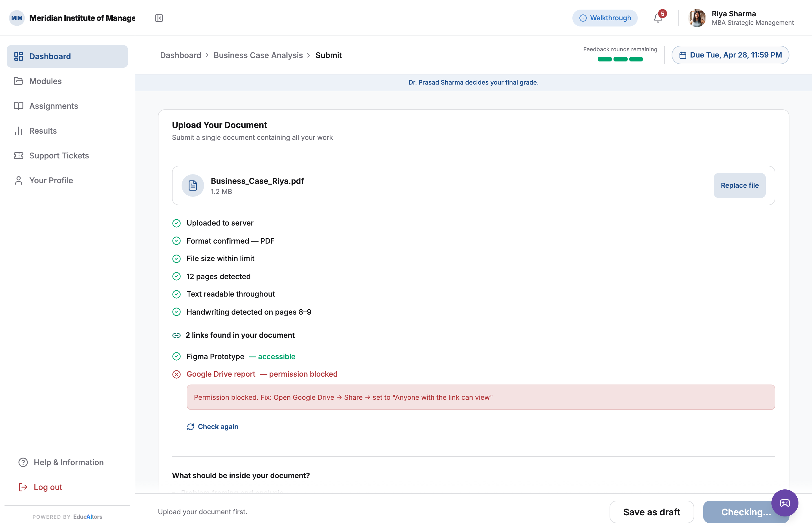Click the Assignments book icon

(x=18, y=106)
